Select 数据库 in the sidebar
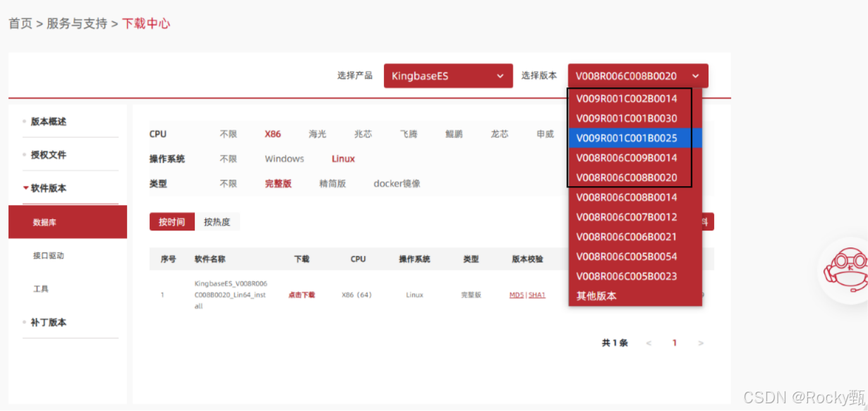This screenshot has width=868, height=411. [68, 222]
